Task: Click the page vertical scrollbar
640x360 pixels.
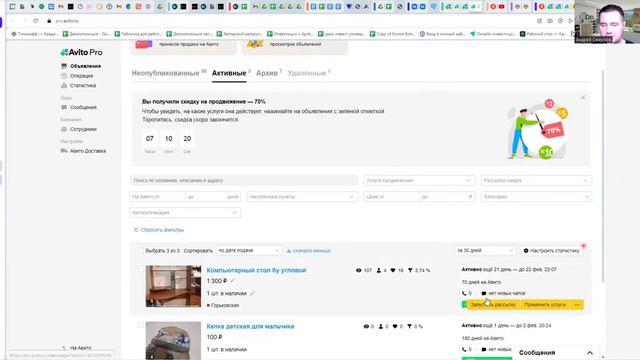Action: click(602, 176)
